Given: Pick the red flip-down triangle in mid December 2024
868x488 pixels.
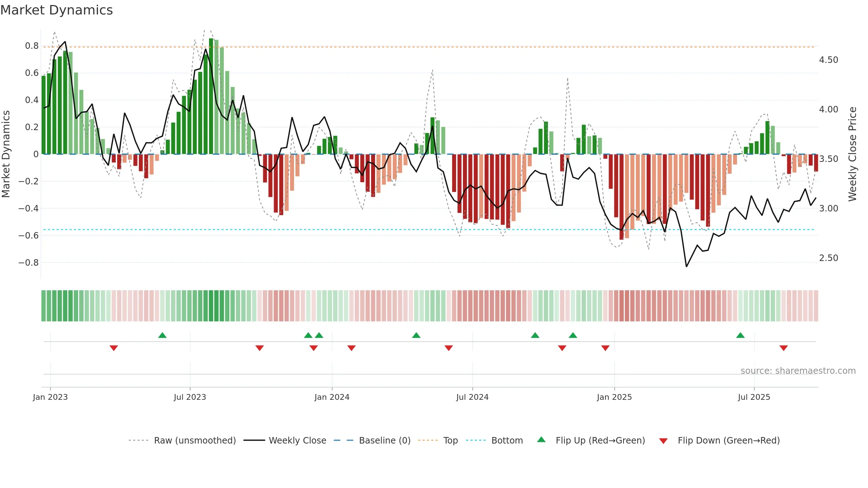Looking at the screenshot, I should click(605, 348).
